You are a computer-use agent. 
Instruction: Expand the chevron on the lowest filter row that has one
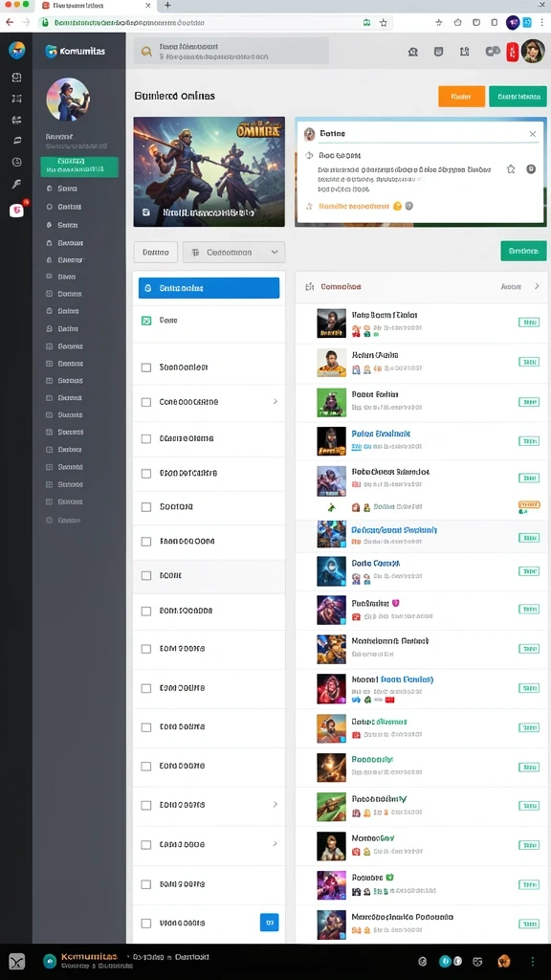pos(275,844)
